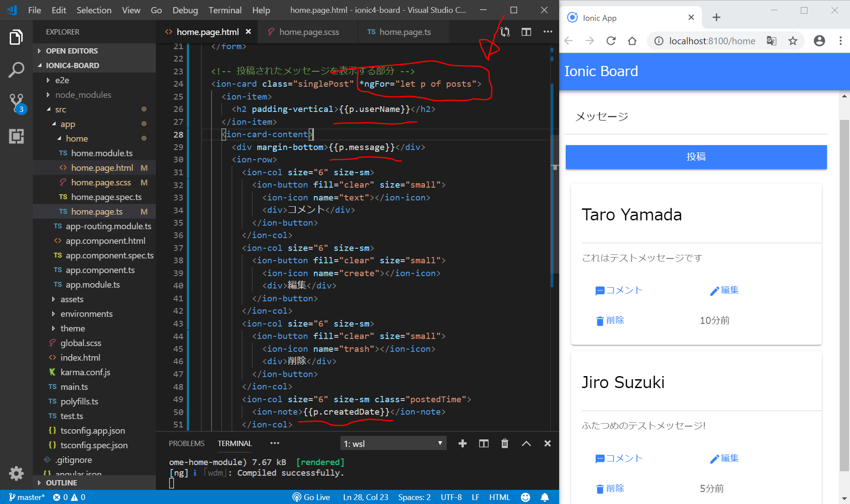Click the メッセージ message input field
The image size is (850, 504).
tap(695, 117)
